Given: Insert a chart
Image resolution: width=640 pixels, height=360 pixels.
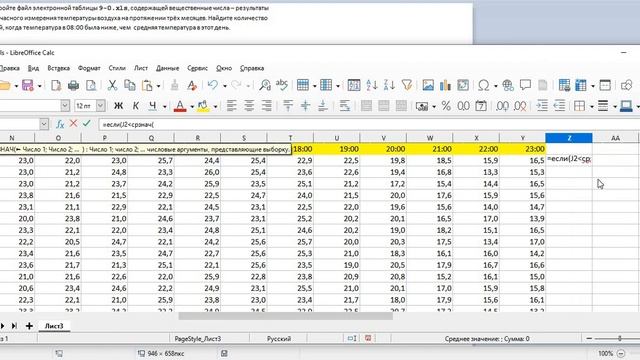Looking at the screenshot, I should pyautogui.click(x=445, y=85).
